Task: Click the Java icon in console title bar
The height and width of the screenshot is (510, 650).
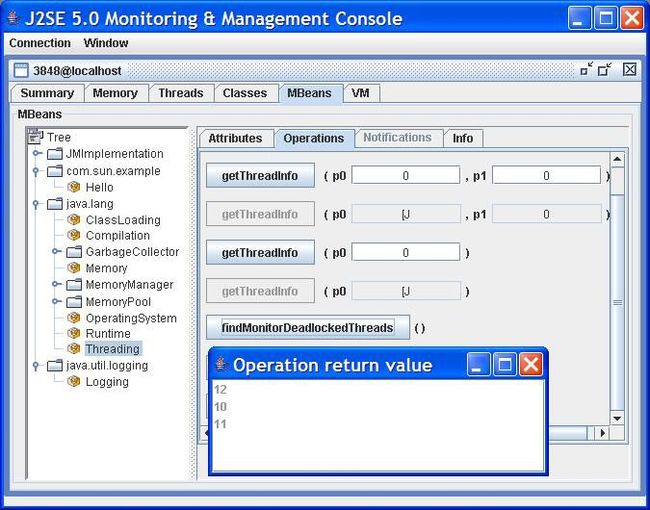Action: pyautogui.click(x=14, y=18)
